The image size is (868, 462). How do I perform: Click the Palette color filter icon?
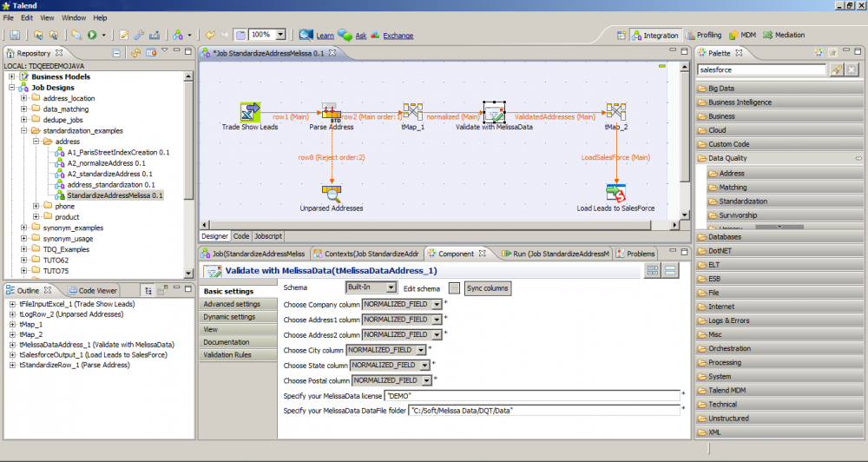point(819,53)
